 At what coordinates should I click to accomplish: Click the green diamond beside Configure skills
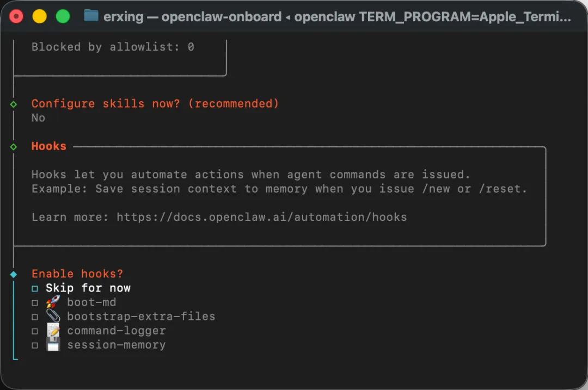14,104
